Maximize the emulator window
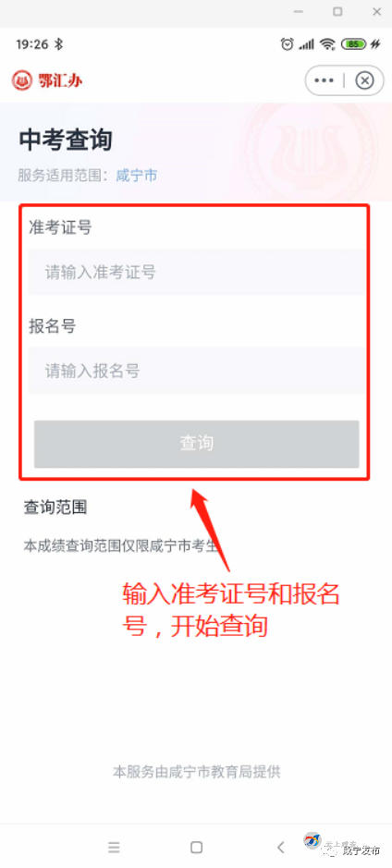Image resolution: width=392 pixels, height=868 pixels. (337, 12)
